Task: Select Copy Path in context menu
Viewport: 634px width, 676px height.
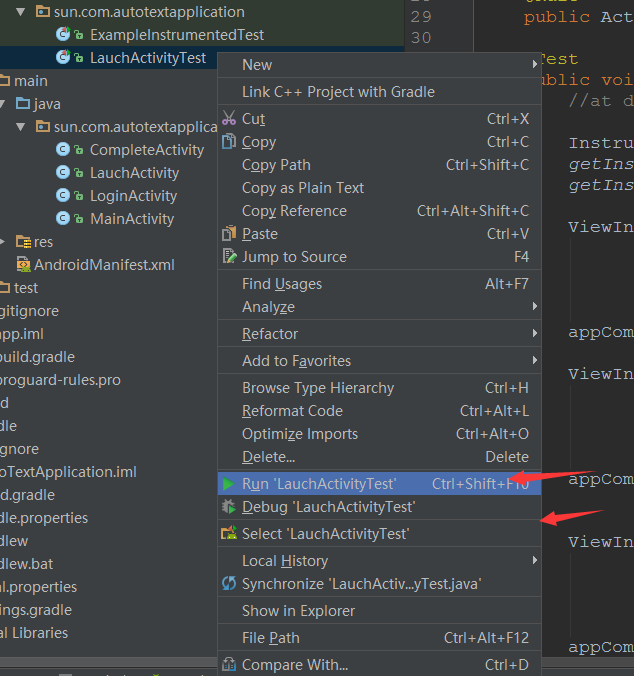Action: pyautogui.click(x=379, y=165)
